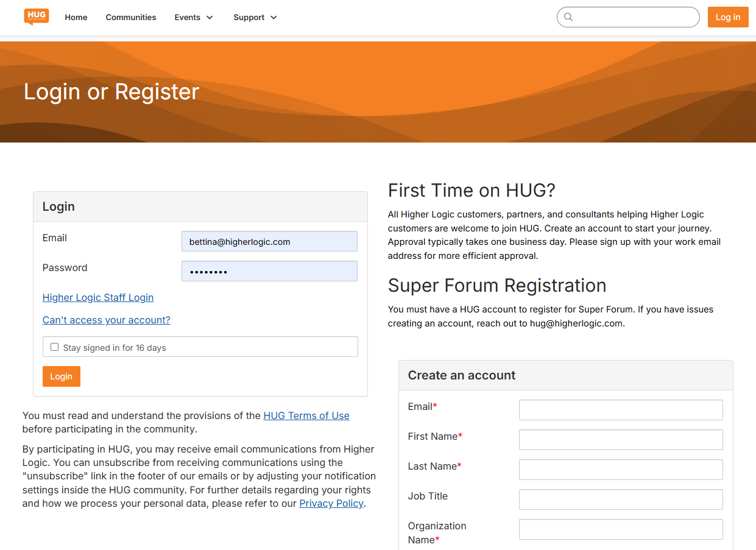Click the First Time on HUG? heading
This screenshot has height=550, width=756.
click(x=472, y=190)
